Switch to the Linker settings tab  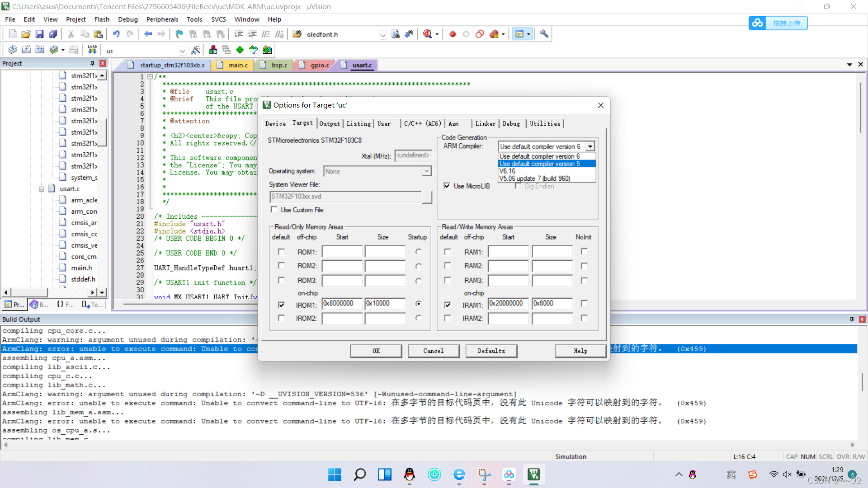point(484,123)
